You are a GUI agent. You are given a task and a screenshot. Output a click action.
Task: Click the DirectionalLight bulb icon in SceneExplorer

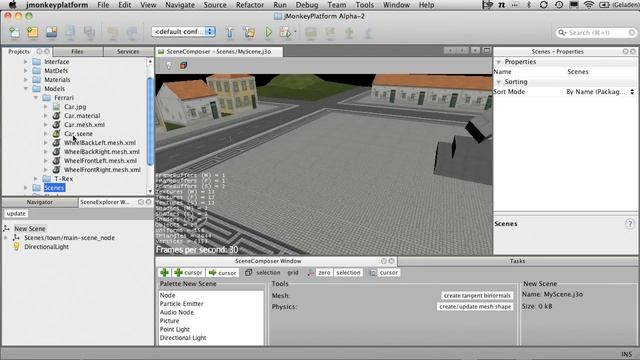pyautogui.click(x=16, y=247)
